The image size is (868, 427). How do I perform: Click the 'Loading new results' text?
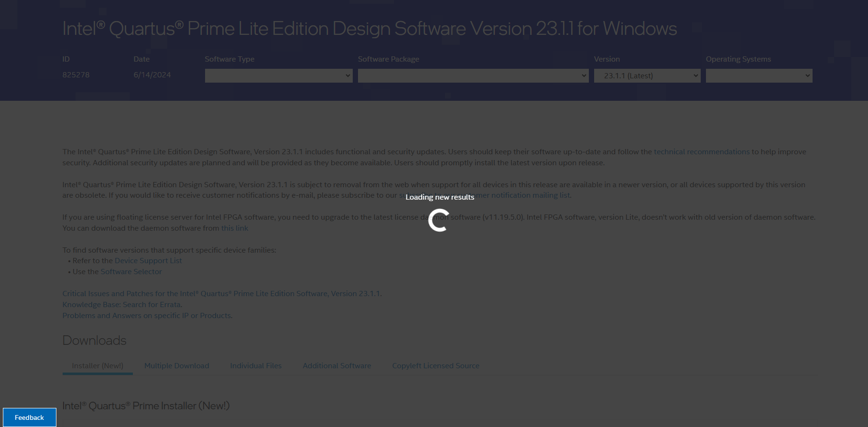(440, 197)
